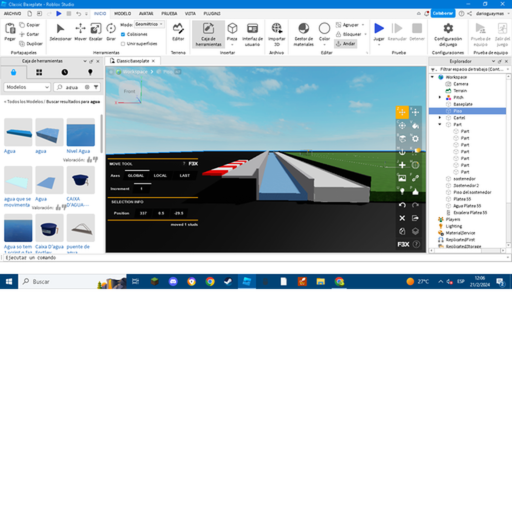Select the Mover tool in ribbon

pyautogui.click(x=80, y=32)
